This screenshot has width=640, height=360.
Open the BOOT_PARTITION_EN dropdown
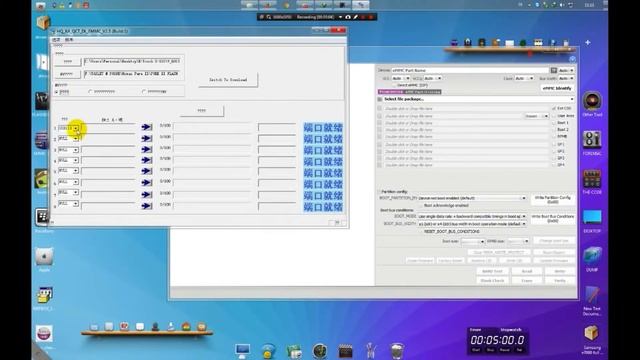coord(524,198)
